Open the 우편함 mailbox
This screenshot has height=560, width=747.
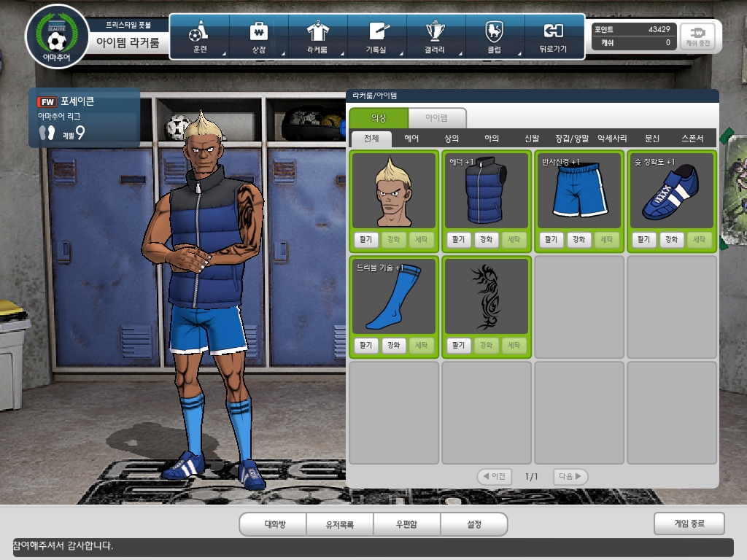pos(406,524)
